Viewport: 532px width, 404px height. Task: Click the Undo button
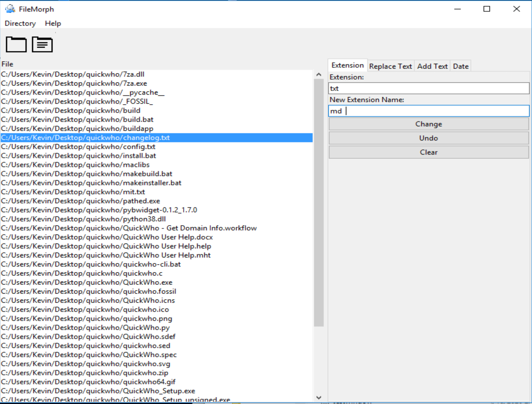429,138
